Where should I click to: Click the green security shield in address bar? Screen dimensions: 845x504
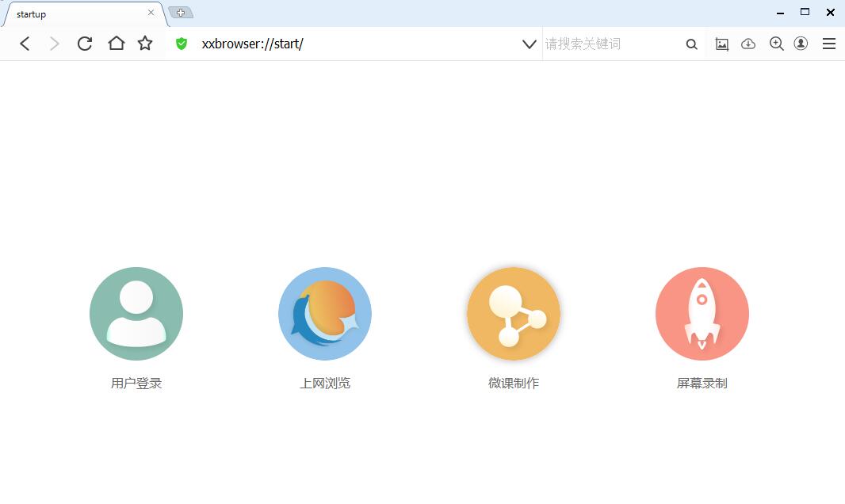[181, 44]
